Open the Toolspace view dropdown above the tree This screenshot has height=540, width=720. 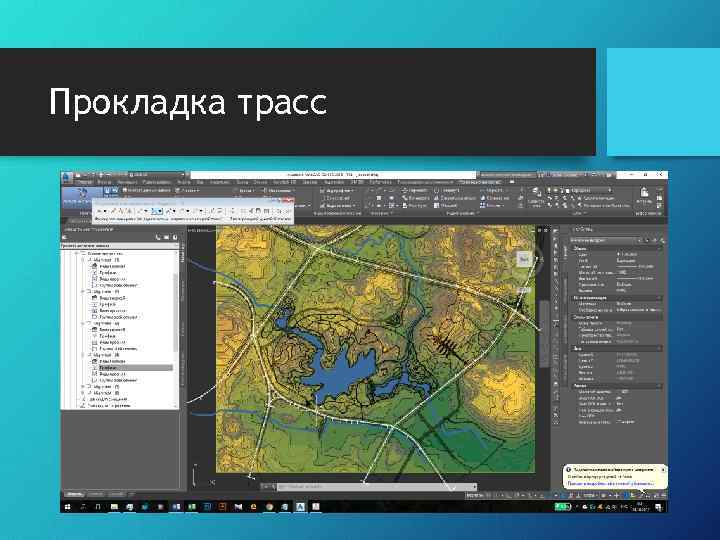point(120,246)
